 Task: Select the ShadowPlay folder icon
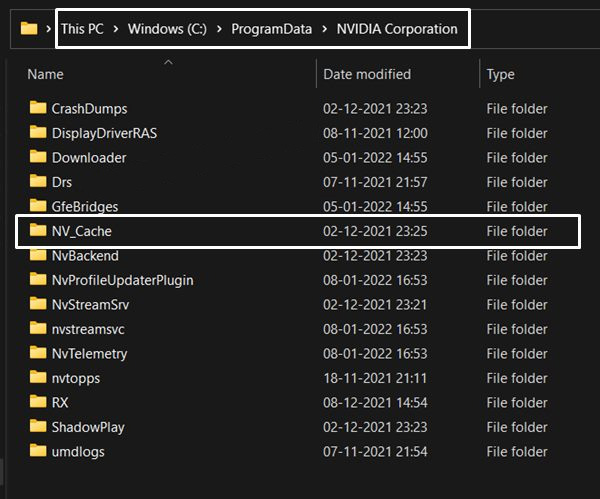38,426
